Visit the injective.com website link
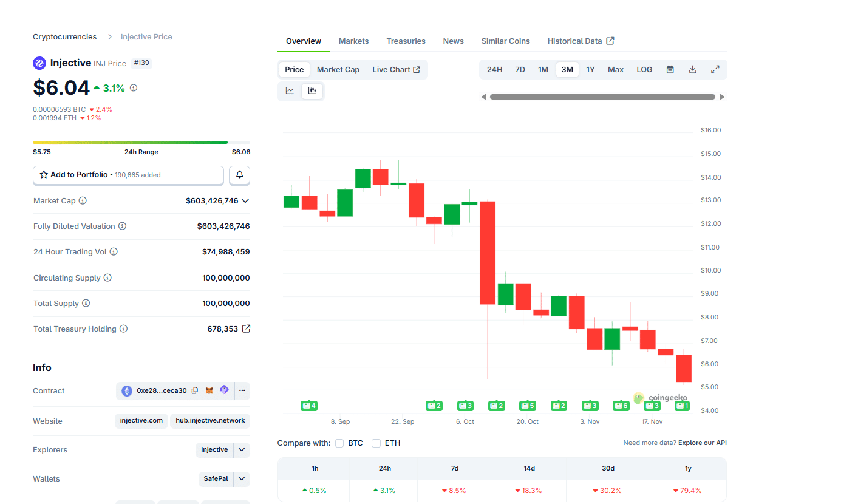 point(141,421)
